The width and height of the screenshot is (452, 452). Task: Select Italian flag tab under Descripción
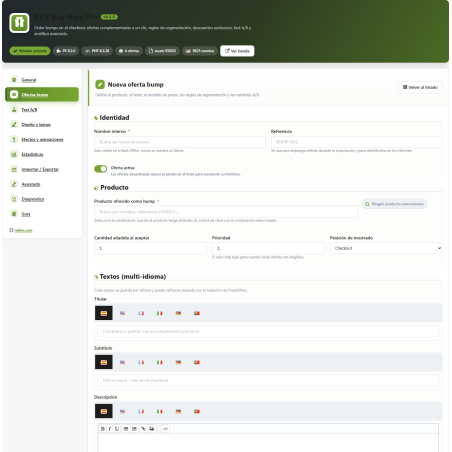tap(160, 411)
